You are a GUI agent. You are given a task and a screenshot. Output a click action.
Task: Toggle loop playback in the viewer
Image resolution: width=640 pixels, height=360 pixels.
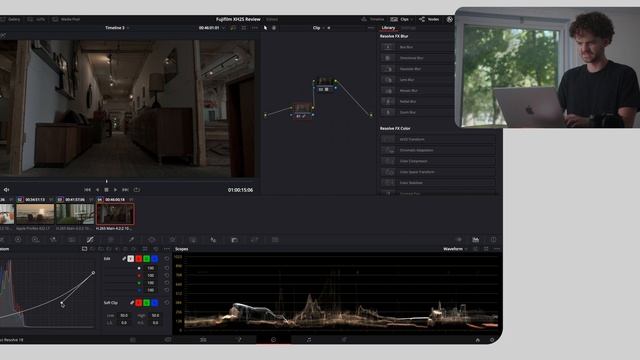[137, 190]
